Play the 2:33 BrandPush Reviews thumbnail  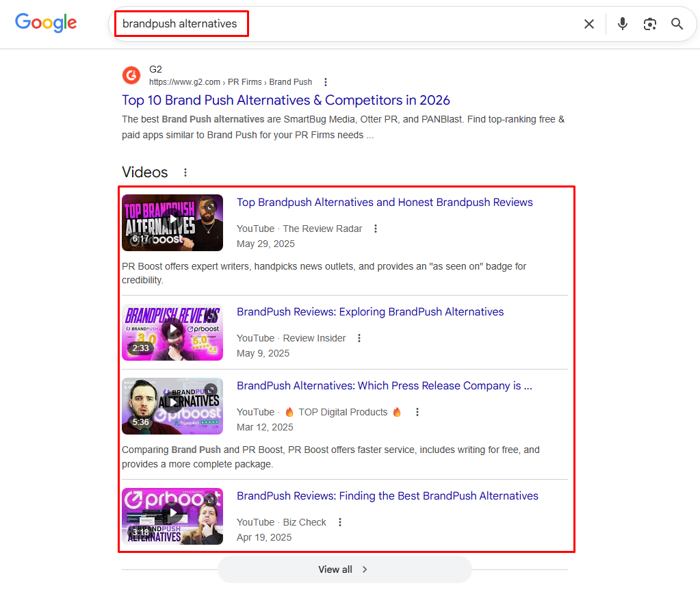pyautogui.click(x=172, y=333)
